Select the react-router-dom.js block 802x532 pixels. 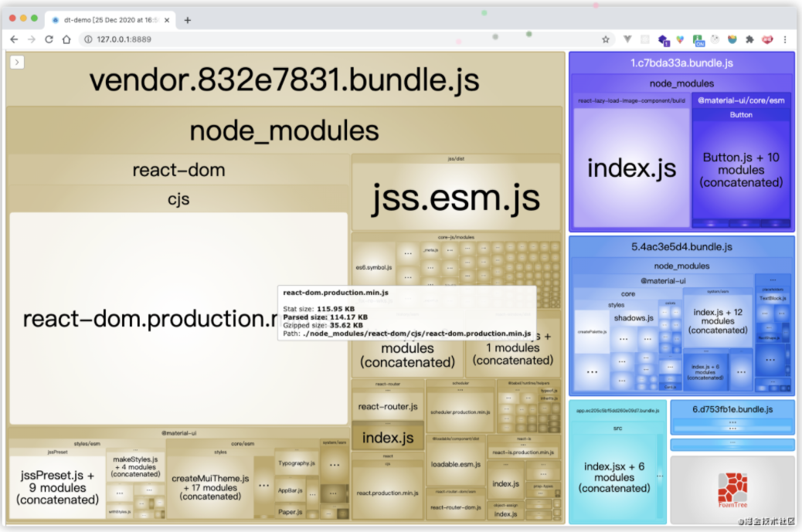(455, 507)
